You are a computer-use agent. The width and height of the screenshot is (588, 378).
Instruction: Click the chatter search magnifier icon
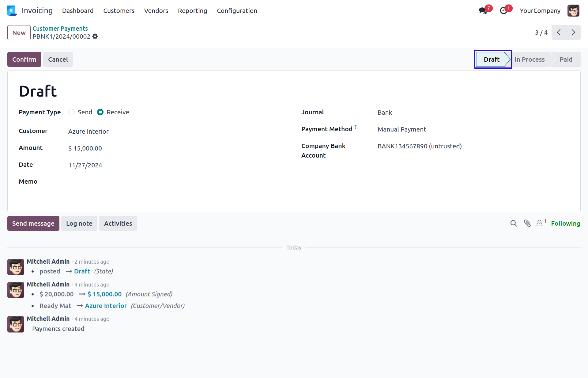click(514, 223)
